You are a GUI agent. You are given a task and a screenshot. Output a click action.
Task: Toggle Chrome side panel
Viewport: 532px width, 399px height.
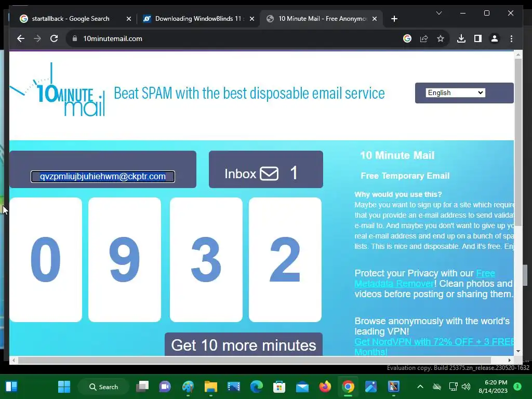click(x=478, y=38)
